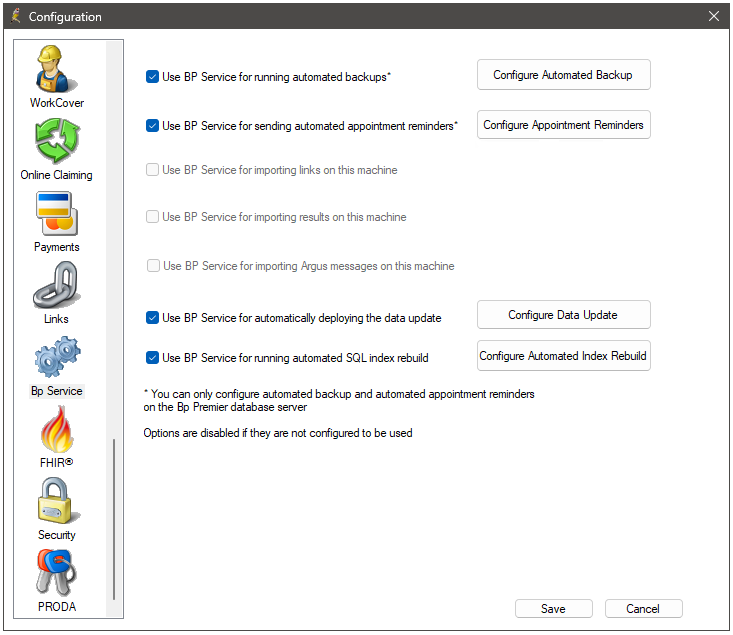
Task: Open Configure Appointment Reminders
Action: click(563, 124)
